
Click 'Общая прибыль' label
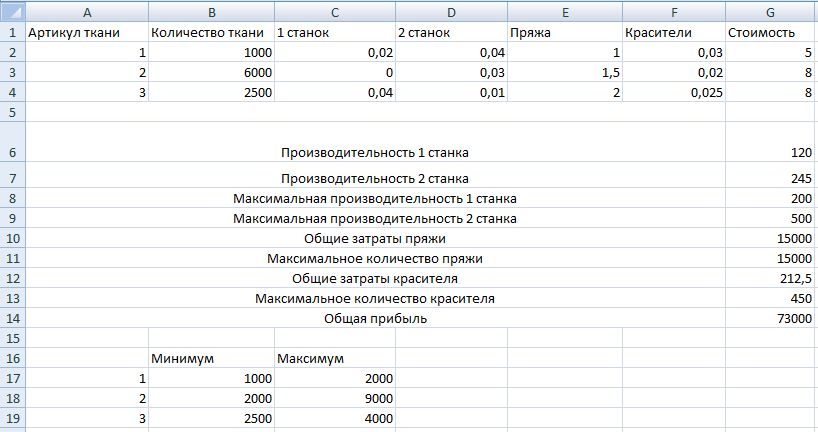coord(375,319)
